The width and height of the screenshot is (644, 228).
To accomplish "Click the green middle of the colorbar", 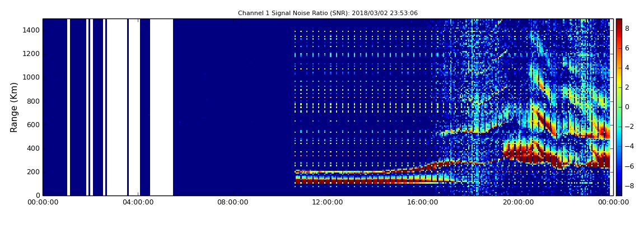I will [619, 107].
